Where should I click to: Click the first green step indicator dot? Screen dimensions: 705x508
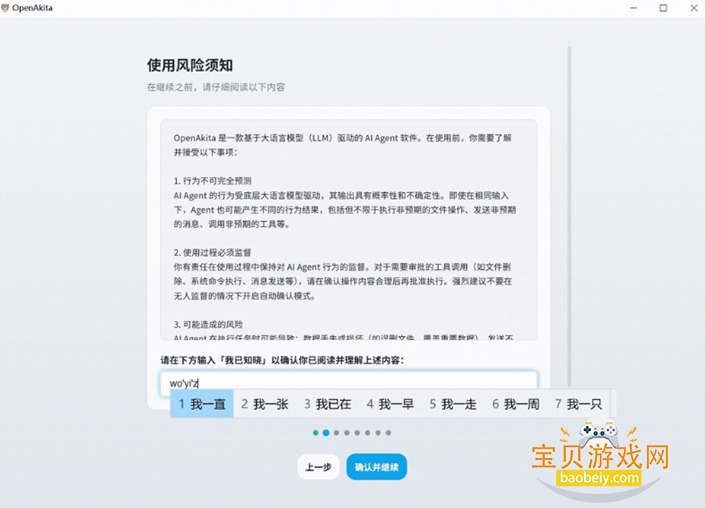coord(316,433)
